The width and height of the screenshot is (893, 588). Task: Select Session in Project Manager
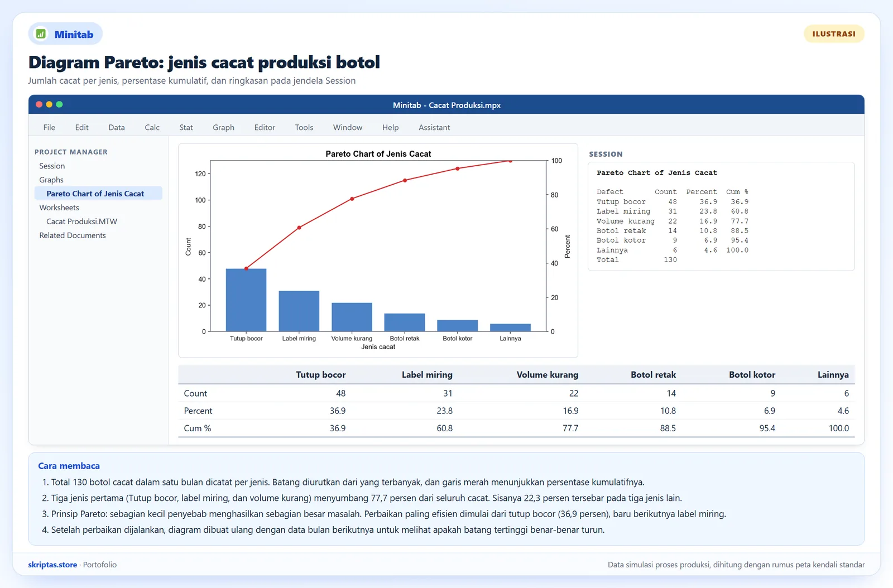(52, 166)
